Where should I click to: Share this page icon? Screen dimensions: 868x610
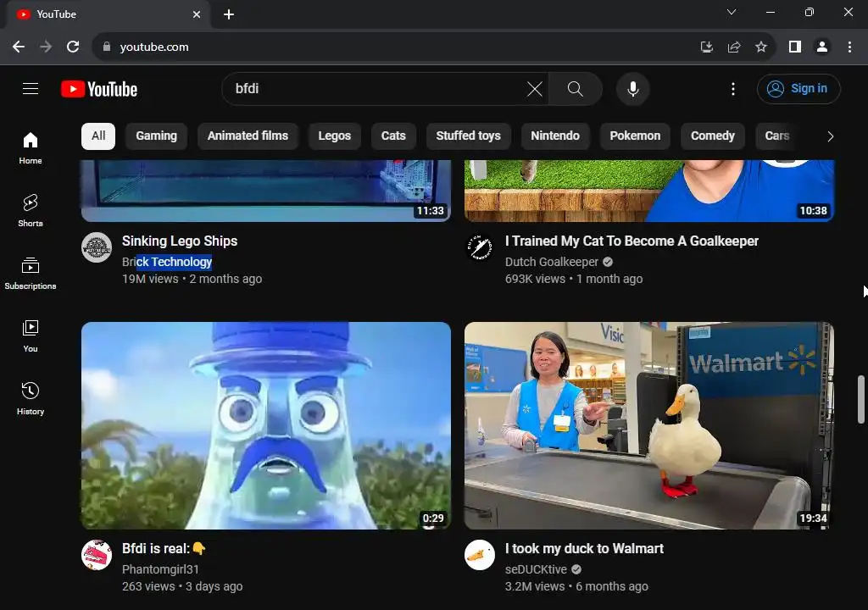pos(734,47)
